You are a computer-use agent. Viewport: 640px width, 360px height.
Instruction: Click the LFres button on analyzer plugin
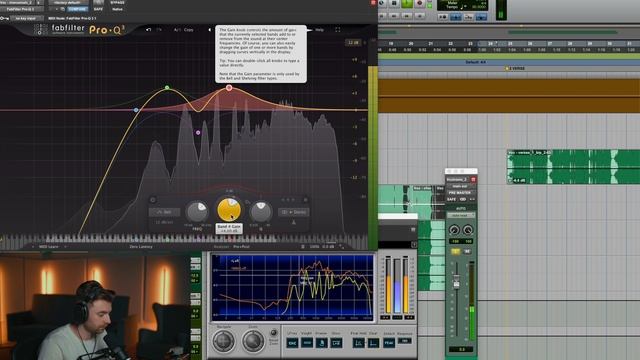[x=292, y=343]
